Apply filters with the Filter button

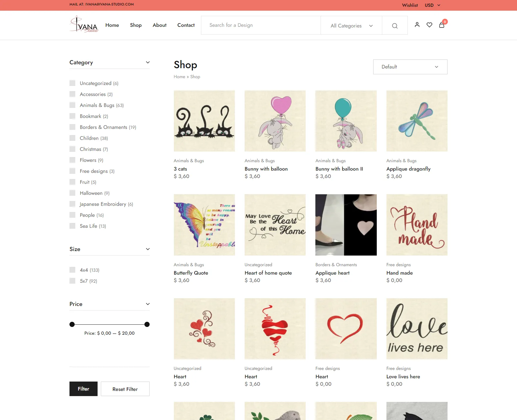click(83, 389)
